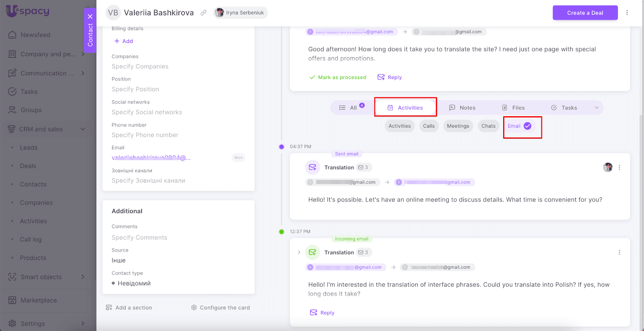Enable the Meetings filter chip
The width and height of the screenshot is (644, 331).
point(458,126)
